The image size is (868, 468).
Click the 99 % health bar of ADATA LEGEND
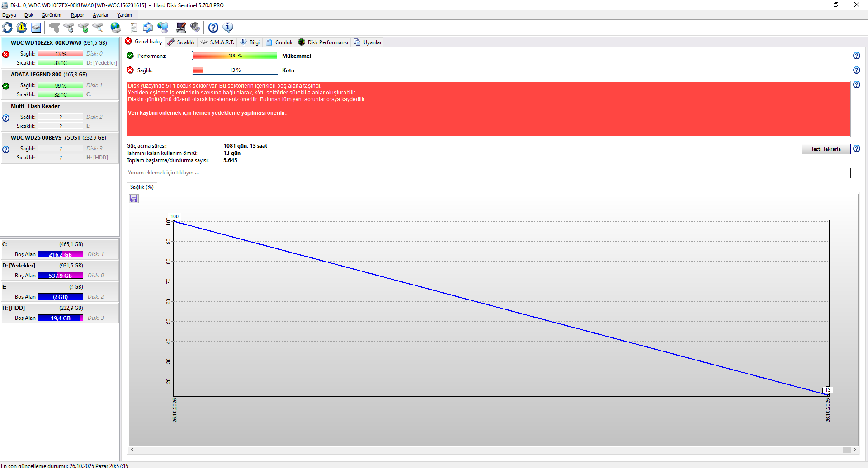point(61,85)
